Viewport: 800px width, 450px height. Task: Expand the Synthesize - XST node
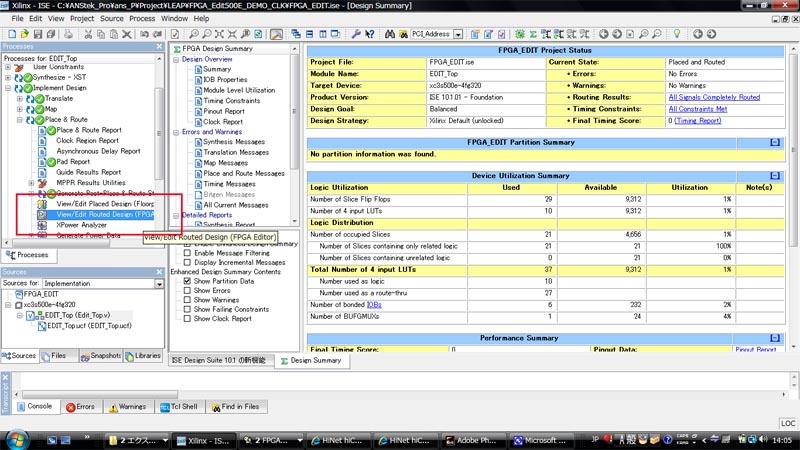pyautogui.click(x=8, y=78)
